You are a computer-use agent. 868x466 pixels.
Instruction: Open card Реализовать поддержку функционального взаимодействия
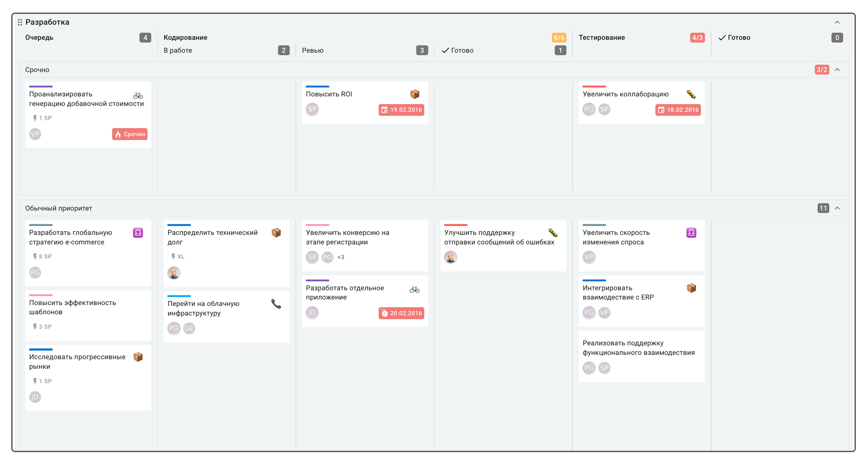coord(638,348)
